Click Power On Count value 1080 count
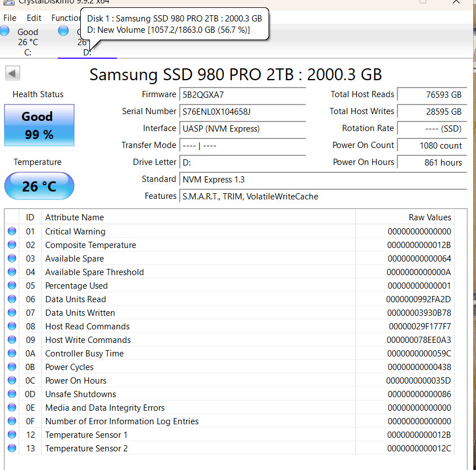Screen dimensions: 476x470 [432, 146]
